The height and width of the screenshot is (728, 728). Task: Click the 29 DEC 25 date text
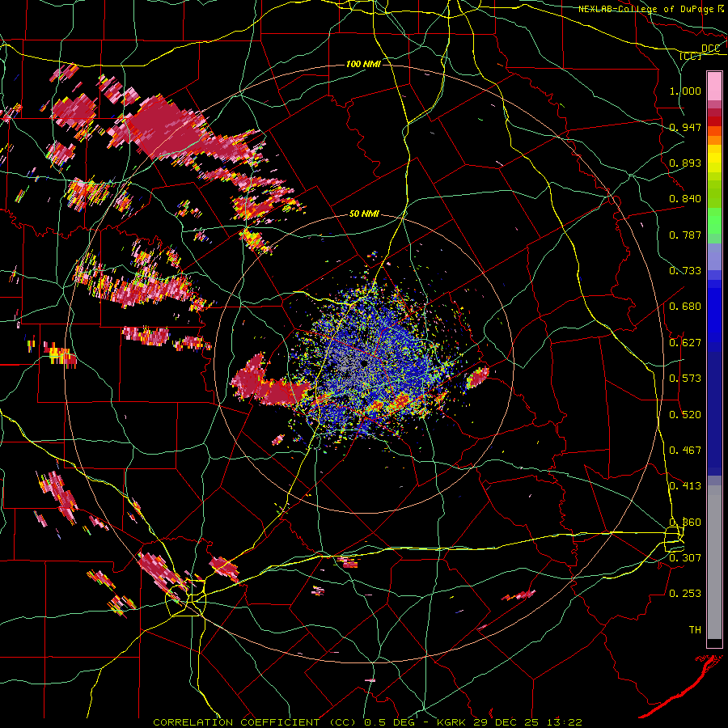[506, 722]
